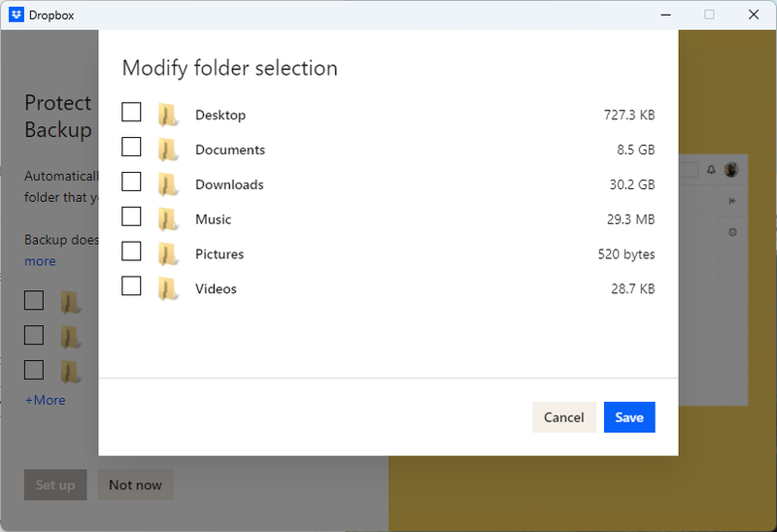Click the Downloads folder name label
The height and width of the screenshot is (532, 777).
[229, 184]
